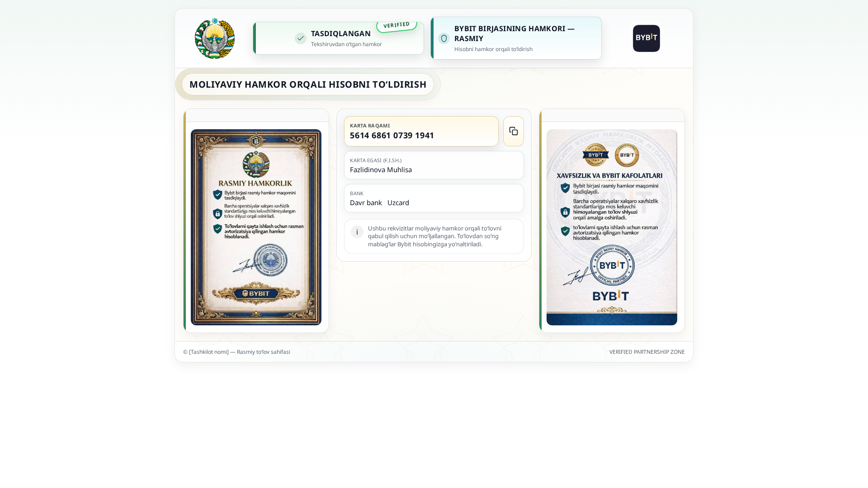Click the Bybit logo in the header
Viewport: 868px width, 488px height.
[646, 38]
